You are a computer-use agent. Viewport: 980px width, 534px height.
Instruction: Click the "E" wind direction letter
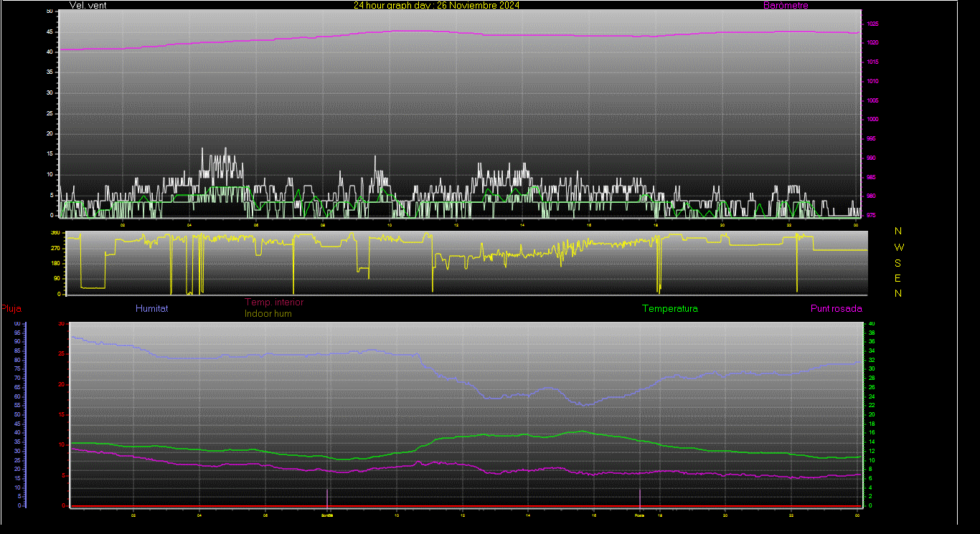(898, 277)
